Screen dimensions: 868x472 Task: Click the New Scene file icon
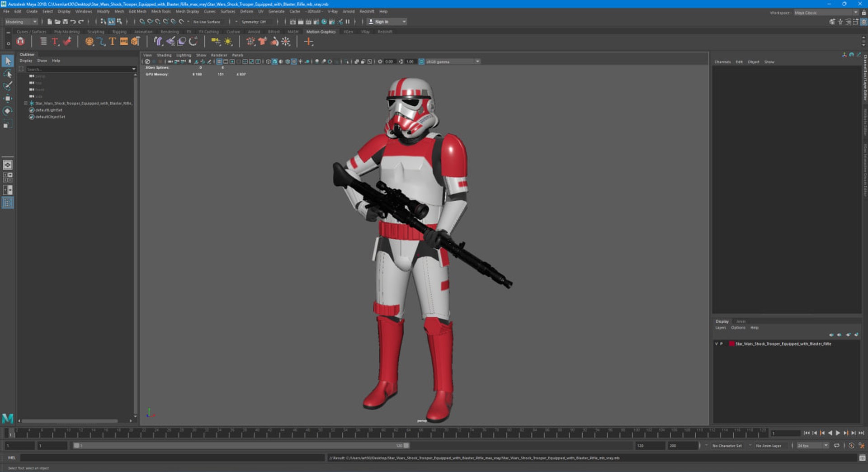[x=50, y=22]
